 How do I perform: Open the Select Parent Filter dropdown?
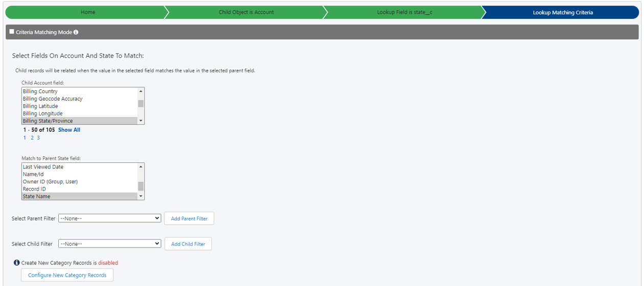click(x=110, y=218)
